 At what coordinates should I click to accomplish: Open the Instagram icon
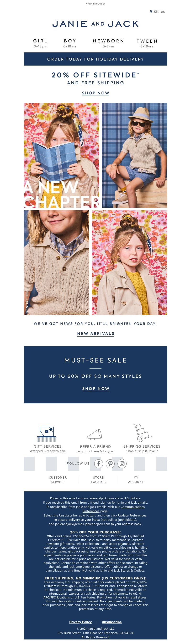pos(122,464)
